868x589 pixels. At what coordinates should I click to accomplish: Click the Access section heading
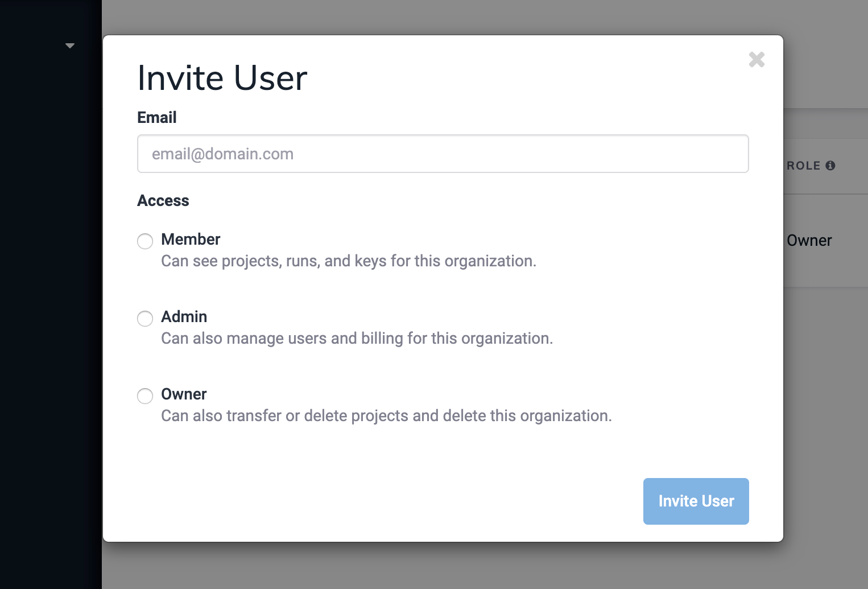click(163, 200)
